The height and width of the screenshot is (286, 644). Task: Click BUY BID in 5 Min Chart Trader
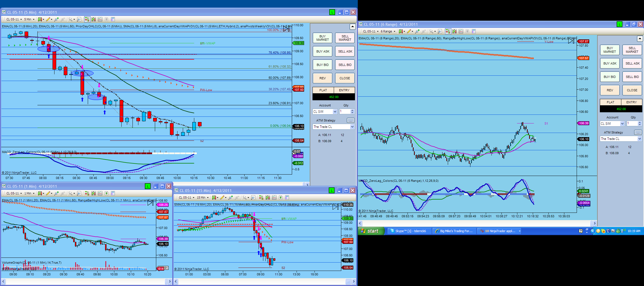(x=323, y=65)
